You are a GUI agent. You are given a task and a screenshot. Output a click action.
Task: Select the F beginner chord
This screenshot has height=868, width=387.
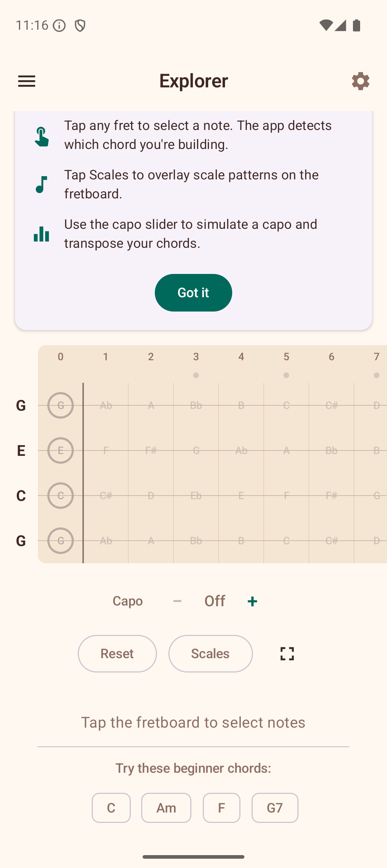(x=221, y=807)
